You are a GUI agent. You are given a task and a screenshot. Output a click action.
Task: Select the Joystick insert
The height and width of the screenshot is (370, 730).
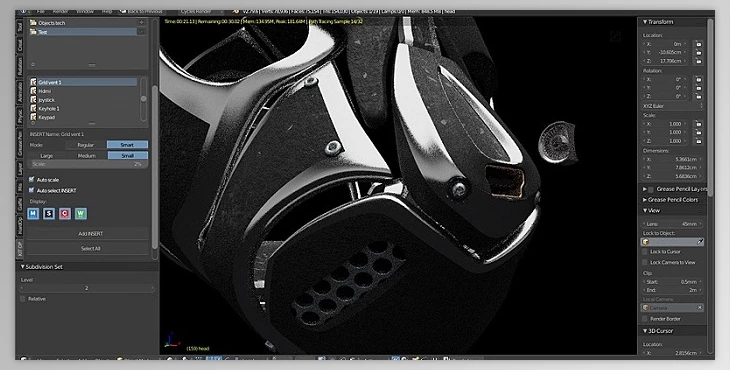point(84,100)
